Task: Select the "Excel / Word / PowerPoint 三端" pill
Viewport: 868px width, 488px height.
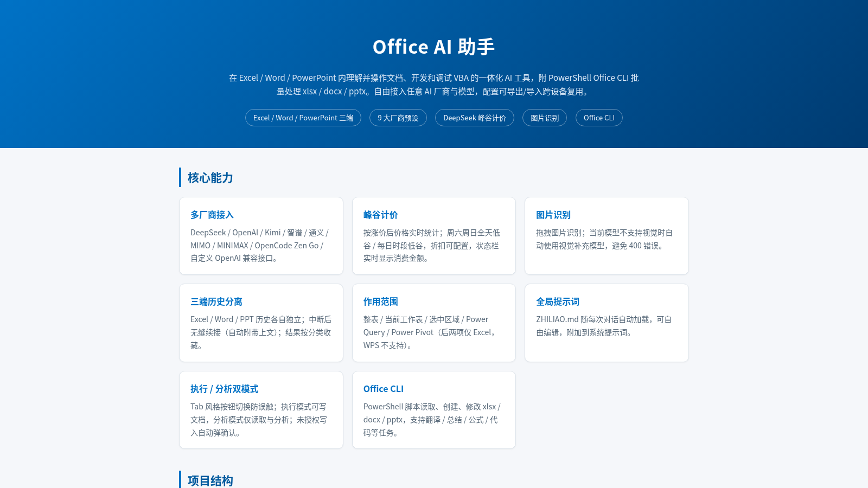Action: pos(303,118)
